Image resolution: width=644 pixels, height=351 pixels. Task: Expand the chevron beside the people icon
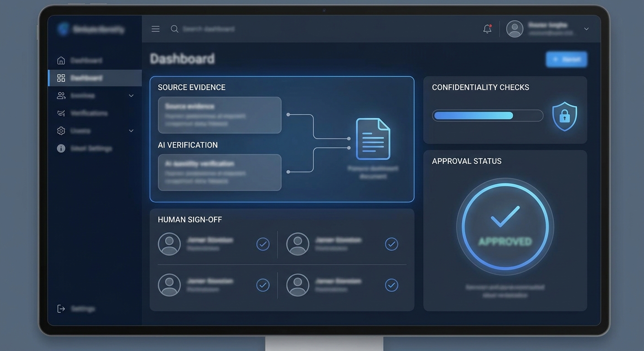(131, 96)
